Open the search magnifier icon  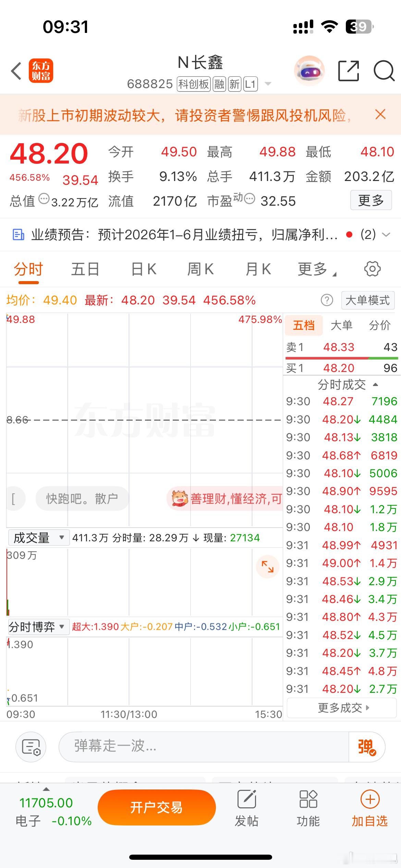pos(384,71)
